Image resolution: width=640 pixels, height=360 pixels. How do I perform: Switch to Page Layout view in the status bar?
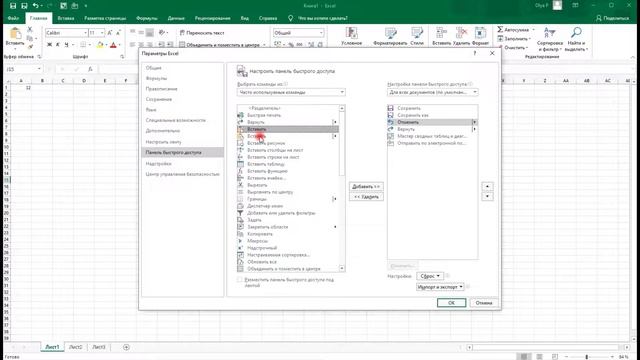(x=539, y=357)
